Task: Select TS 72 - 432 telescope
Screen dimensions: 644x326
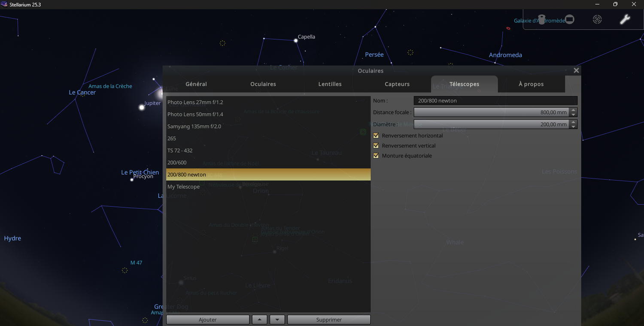Action: (268, 150)
